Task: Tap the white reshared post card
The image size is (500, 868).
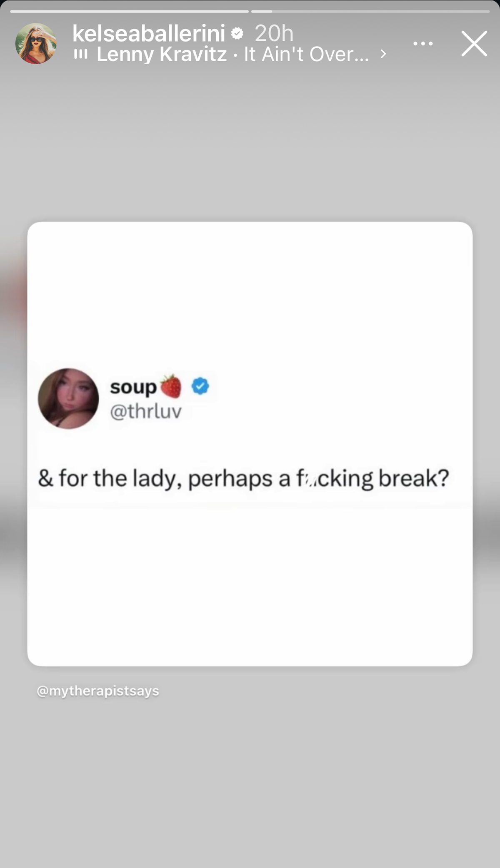Action: click(x=250, y=444)
